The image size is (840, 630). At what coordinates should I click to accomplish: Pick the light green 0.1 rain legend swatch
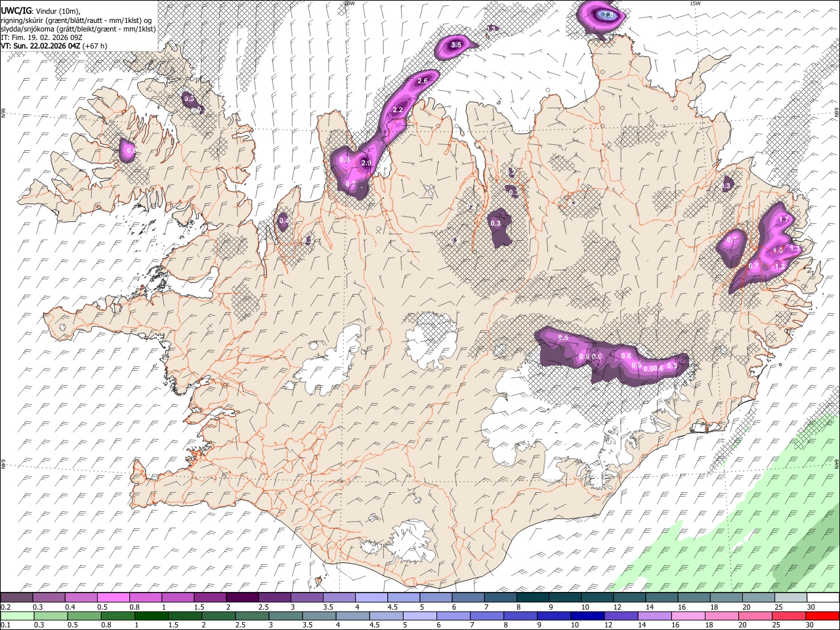(x=17, y=616)
